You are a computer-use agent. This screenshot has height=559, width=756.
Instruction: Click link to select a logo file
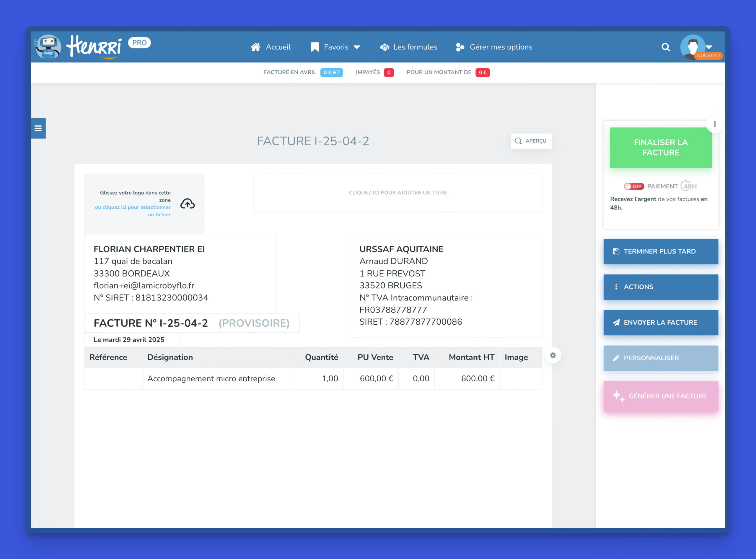pyautogui.click(x=133, y=211)
